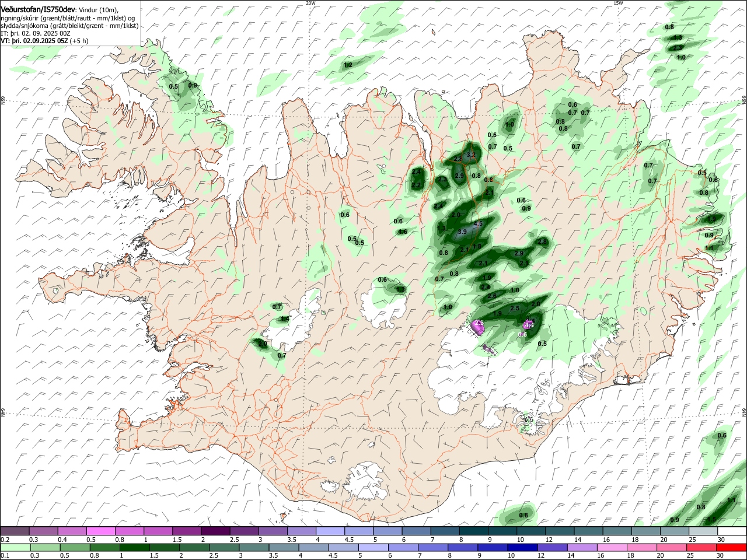Click the '1.2' offshore value north of Iceland
The image size is (747, 560).
(x=348, y=65)
